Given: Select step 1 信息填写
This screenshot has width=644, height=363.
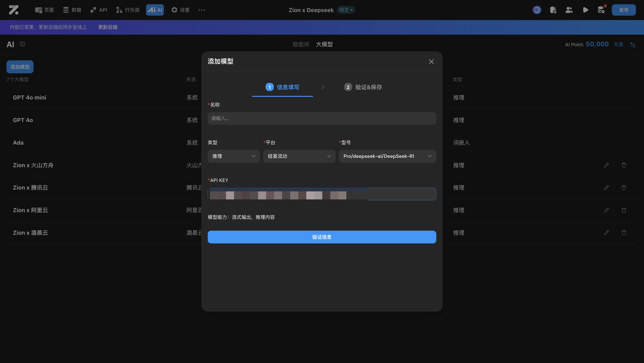Looking at the screenshot, I should click(282, 87).
